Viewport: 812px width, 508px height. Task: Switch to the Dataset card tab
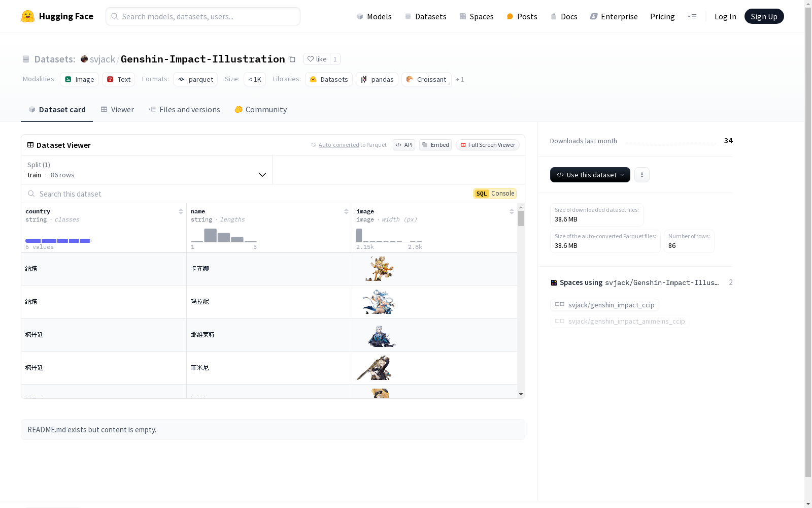(57, 110)
